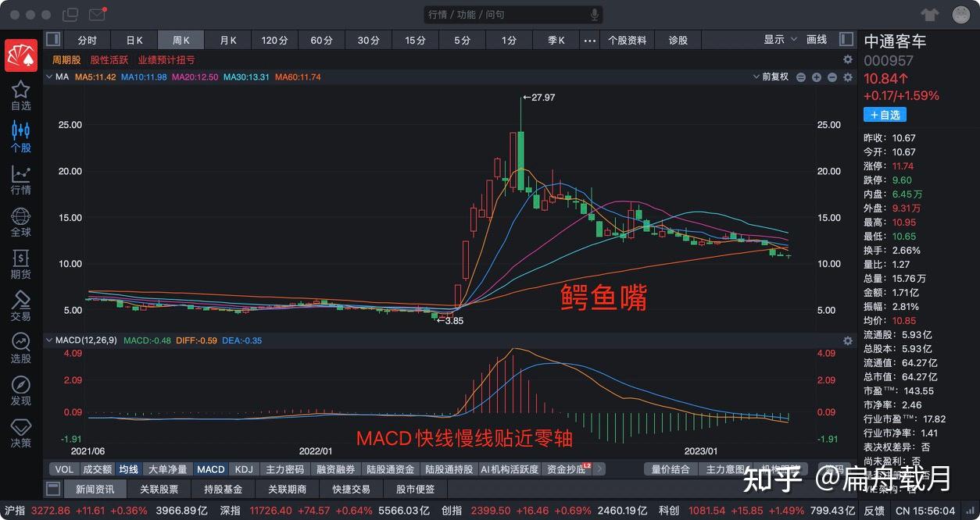Image resolution: width=980 pixels, height=520 pixels.
Task: Switch to the 月K monthly chart tab
Action: pos(227,39)
